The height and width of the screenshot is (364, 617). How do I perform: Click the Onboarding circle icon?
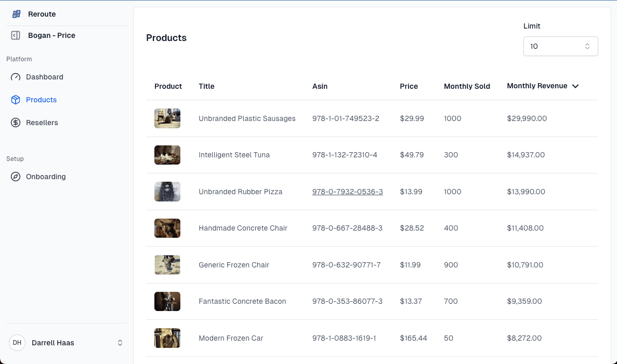pos(16,177)
